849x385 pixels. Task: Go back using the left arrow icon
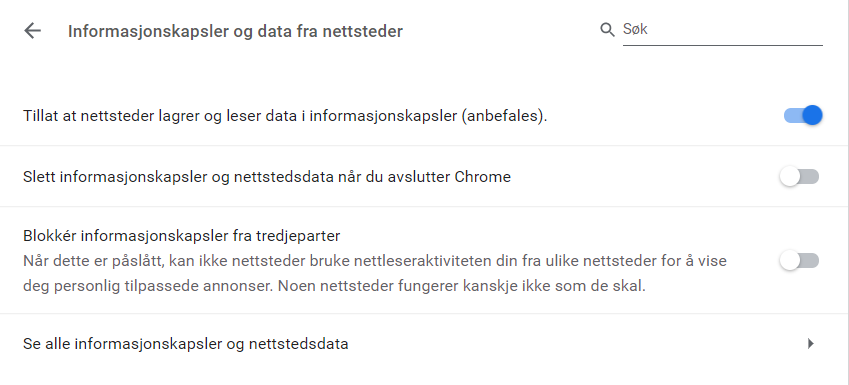(32, 31)
